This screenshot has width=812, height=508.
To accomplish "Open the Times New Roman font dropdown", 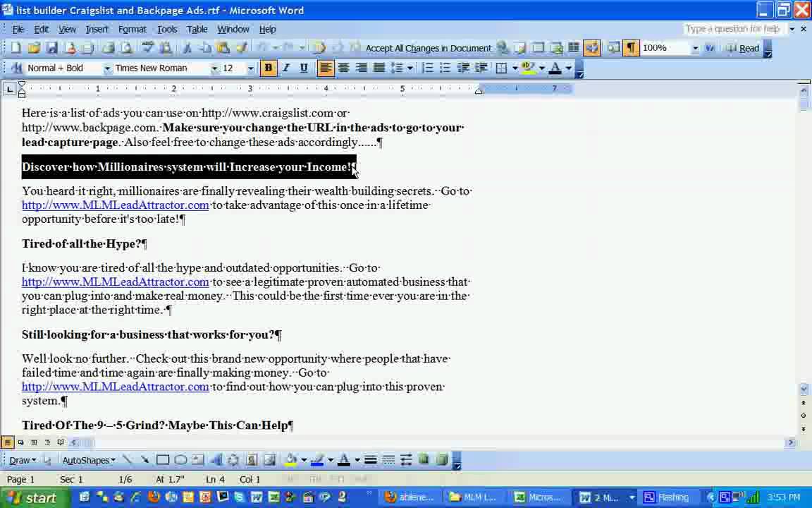I will [214, 68].
